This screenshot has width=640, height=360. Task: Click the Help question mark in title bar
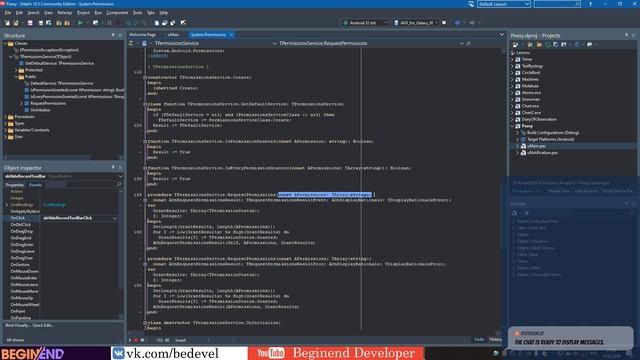[590, 4]
